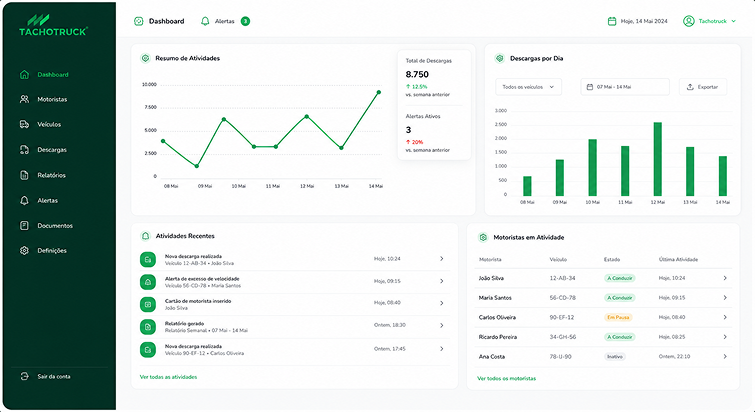The image size is (755, 412).
Task: Click the 12 Mai bar in bar chart
Action: pyautogui.click(x=657, y=159)
